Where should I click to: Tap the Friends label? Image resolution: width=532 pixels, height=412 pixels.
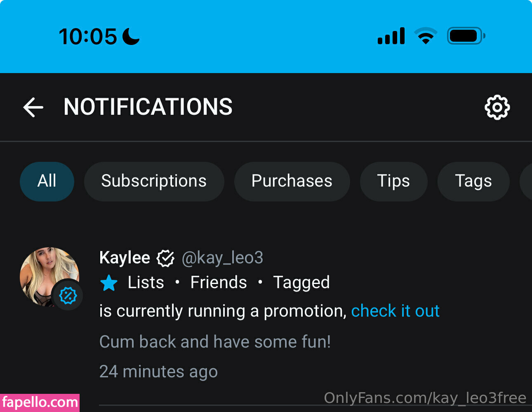(219, 283)
